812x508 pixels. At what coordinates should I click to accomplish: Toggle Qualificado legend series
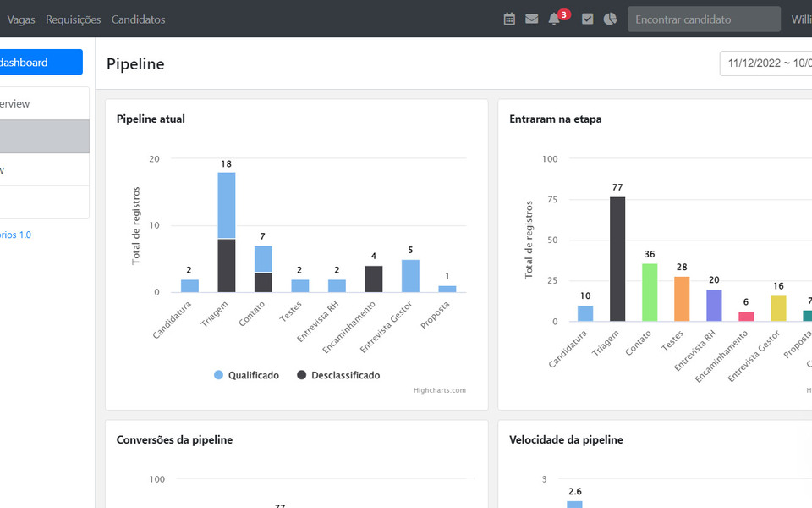[x=246, y=375]
